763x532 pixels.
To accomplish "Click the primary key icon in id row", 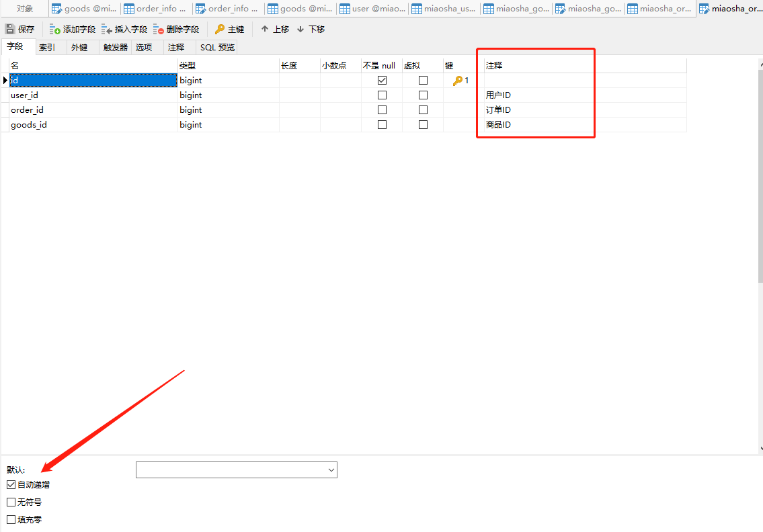I will (457, 81).
